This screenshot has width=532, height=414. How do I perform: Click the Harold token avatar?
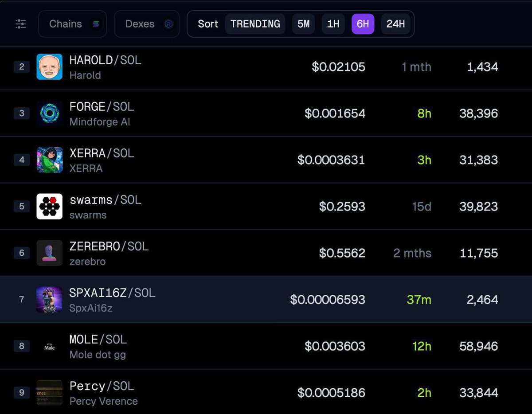49,67
